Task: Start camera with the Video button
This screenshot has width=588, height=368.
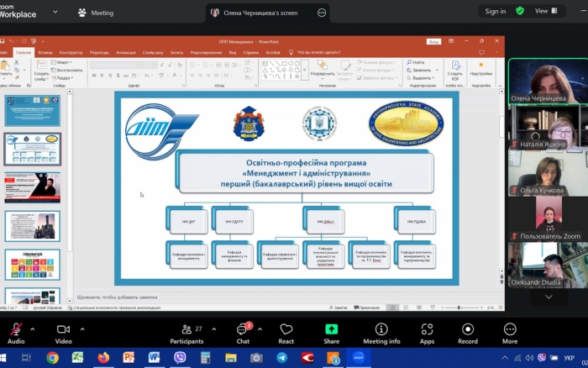Action: pos(63,329)
